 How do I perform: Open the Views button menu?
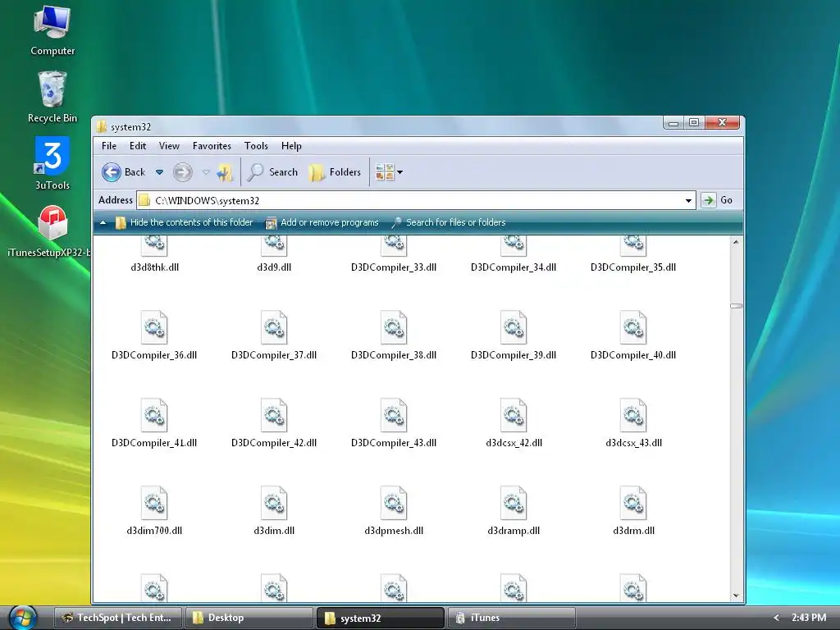(x=389, y=172)
